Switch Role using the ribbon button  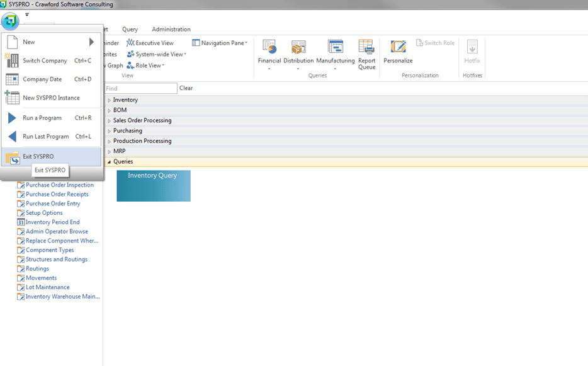pos(435,42)
